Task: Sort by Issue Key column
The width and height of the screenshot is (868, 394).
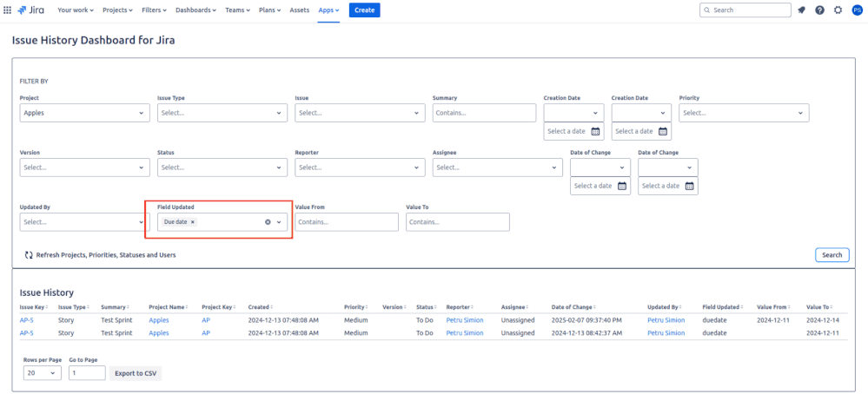Action: coord(35,307)
